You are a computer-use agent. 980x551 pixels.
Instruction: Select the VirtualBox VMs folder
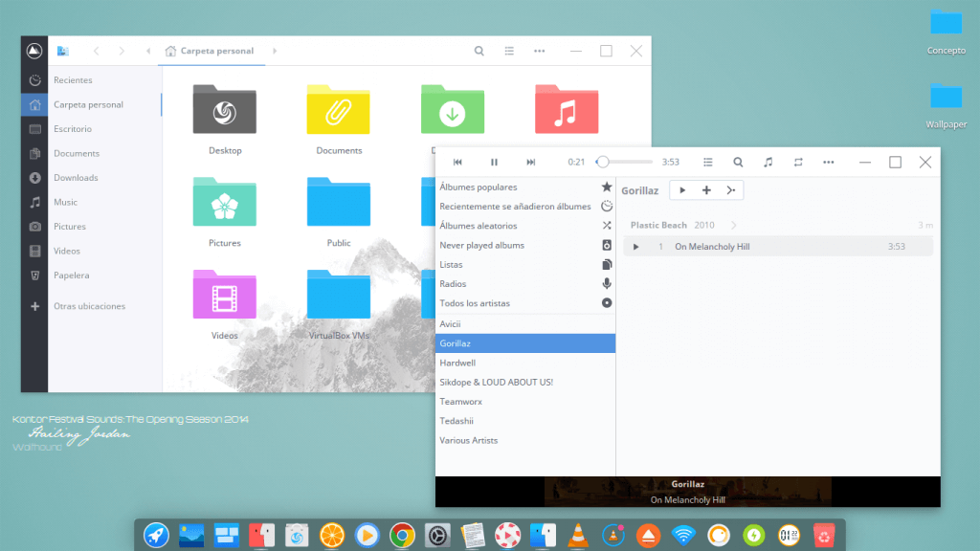point(338,295)
